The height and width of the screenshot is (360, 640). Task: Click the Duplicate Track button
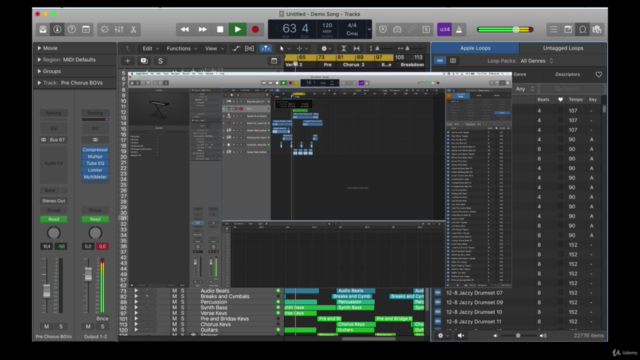coord(144,61)
